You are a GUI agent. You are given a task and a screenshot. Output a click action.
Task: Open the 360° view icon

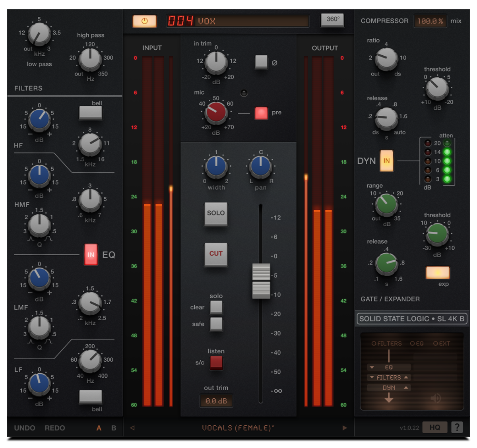point(332,21)
